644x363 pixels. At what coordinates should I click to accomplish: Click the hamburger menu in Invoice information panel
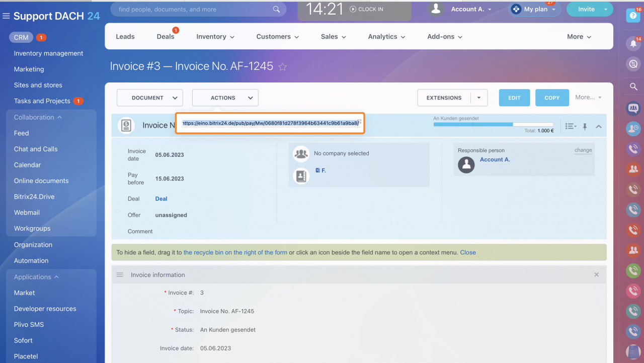point(120,275)
